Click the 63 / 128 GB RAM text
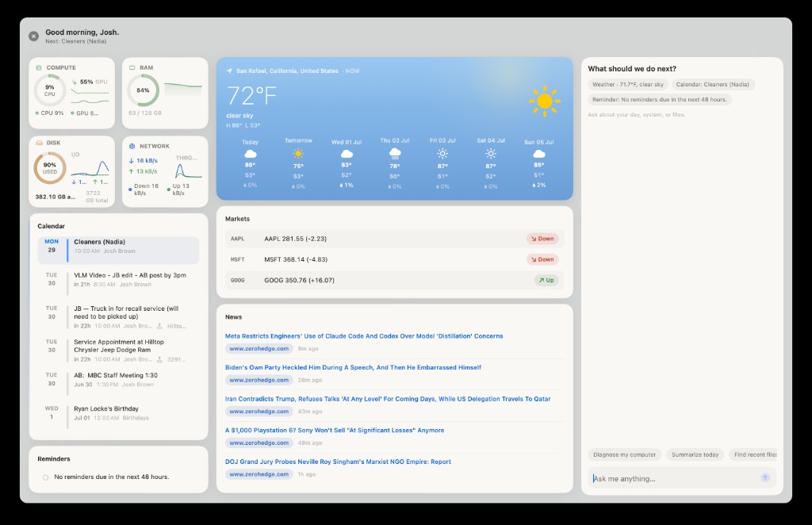The height and width of the screenshot is (525, 812). click(x=145, y=113)
